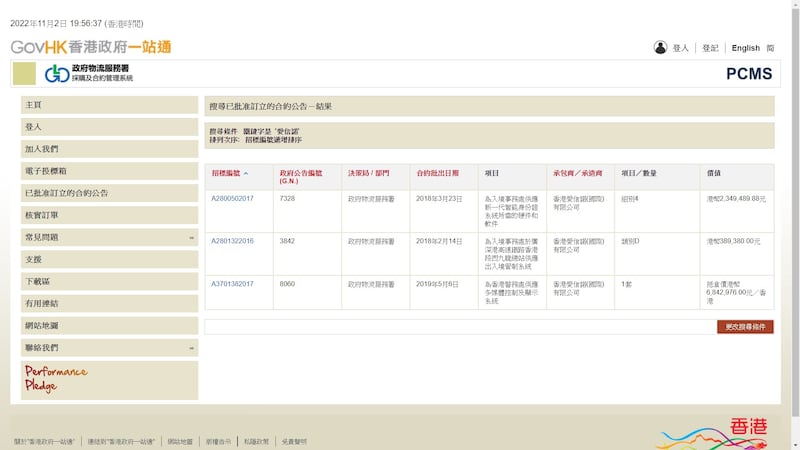Click the user login avatar icon
The width and height of the screenshot is (800, 450).
(x=660, y=47)
